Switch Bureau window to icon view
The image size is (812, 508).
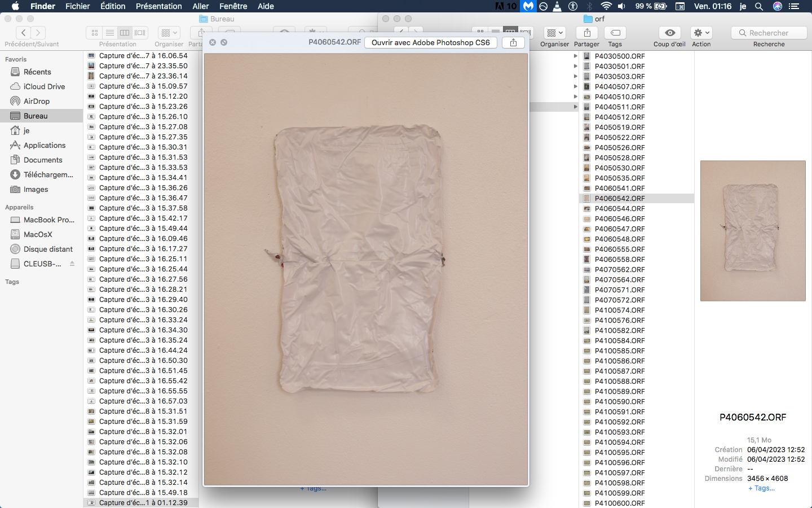[95, 33]
